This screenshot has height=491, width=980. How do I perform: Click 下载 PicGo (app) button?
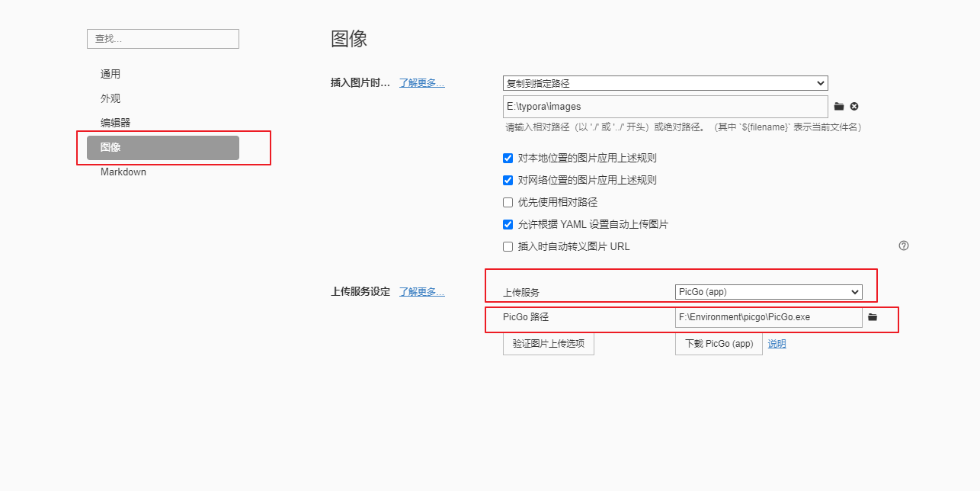[719, 344]
